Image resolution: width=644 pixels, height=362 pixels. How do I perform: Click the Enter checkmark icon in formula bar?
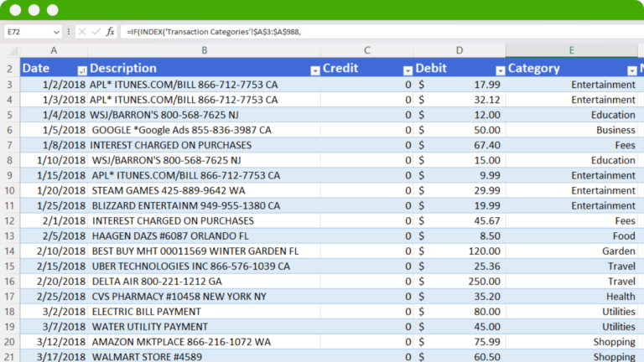95,32
